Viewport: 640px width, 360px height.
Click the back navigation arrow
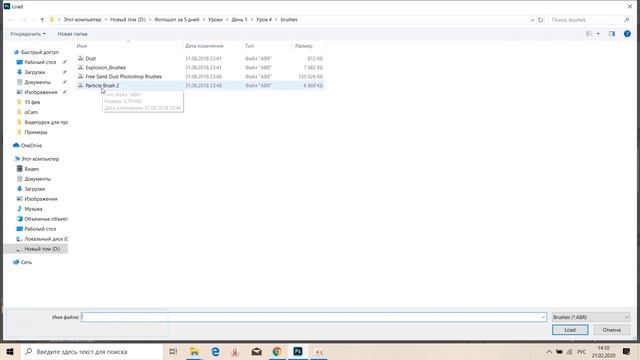click(11, 20)
